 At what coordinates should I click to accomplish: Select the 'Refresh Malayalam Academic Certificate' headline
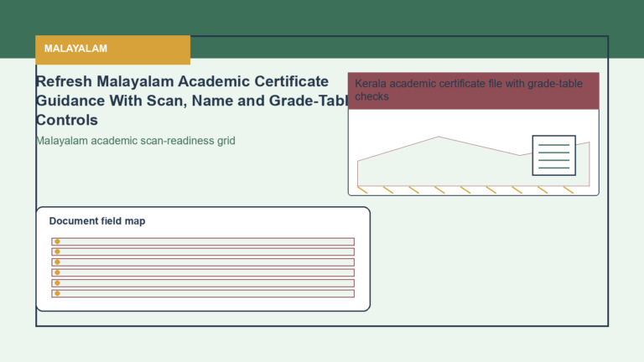tap(192, 101)
